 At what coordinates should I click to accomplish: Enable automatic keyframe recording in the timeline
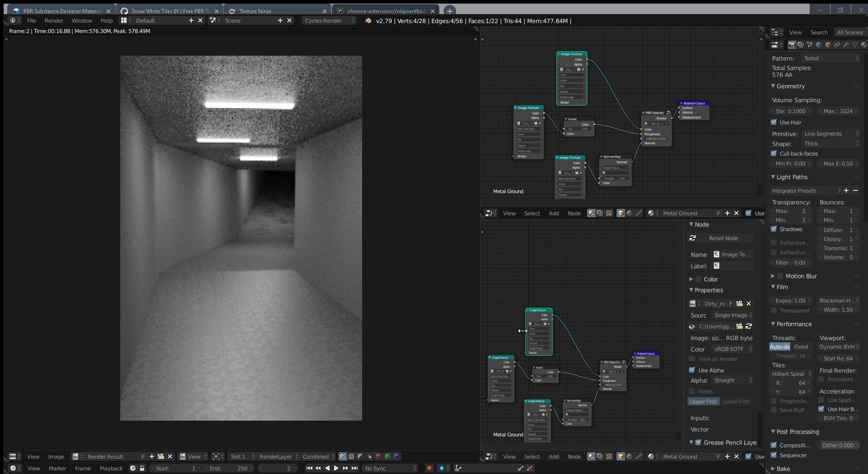(429, 469)
